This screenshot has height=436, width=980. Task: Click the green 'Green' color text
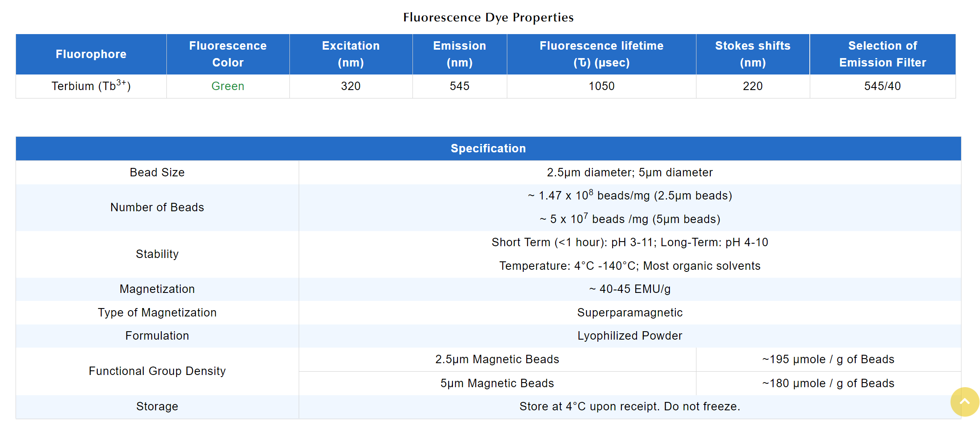[x=228, y=86]
